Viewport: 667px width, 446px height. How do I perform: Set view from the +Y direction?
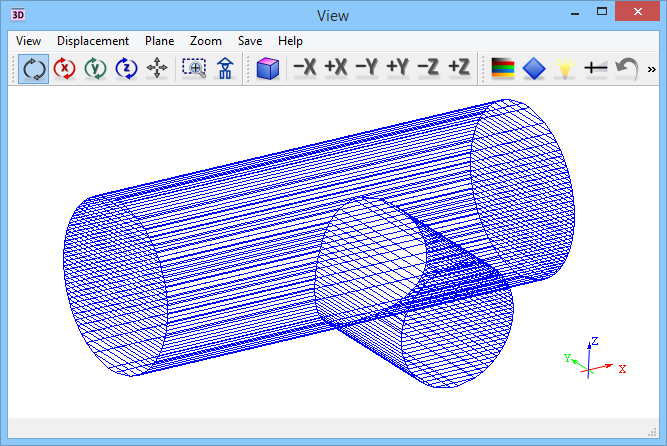click(x=398, y=67)
